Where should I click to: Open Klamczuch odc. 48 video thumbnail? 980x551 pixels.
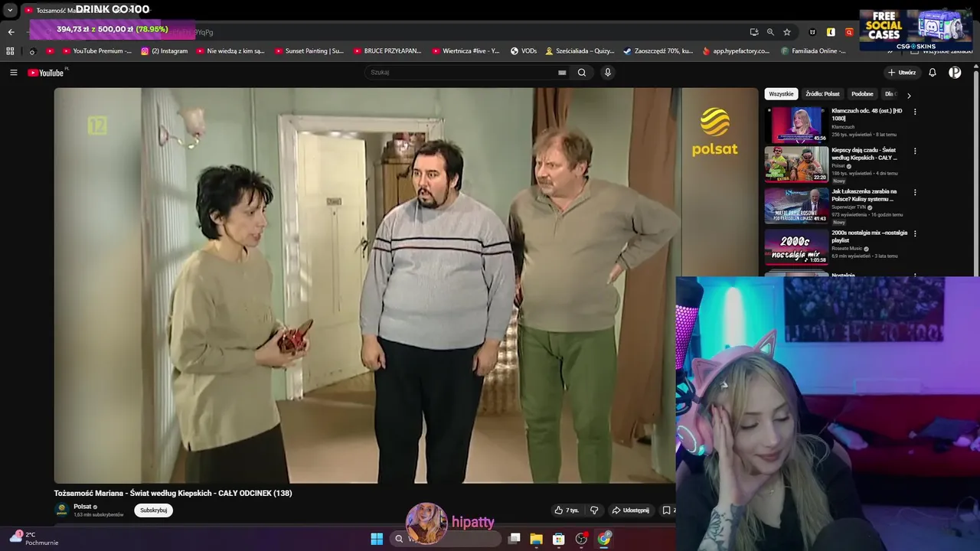(796, 125)
